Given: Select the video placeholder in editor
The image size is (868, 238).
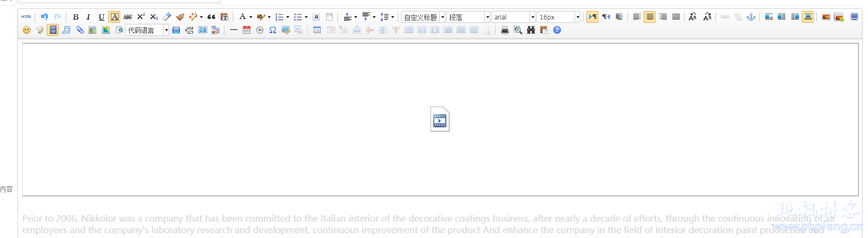Looking at the screenshot, I should 440,119.
